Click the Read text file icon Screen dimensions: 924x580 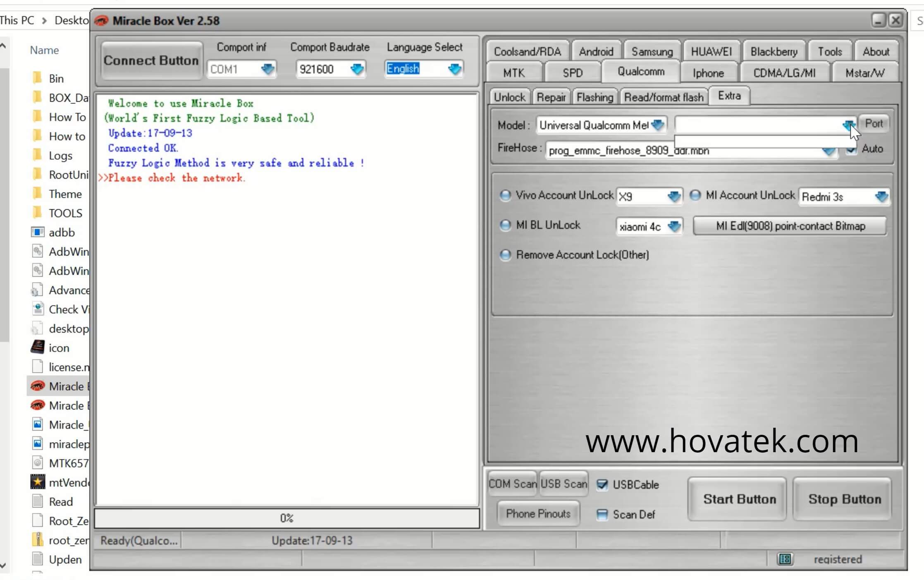(37, 501)
